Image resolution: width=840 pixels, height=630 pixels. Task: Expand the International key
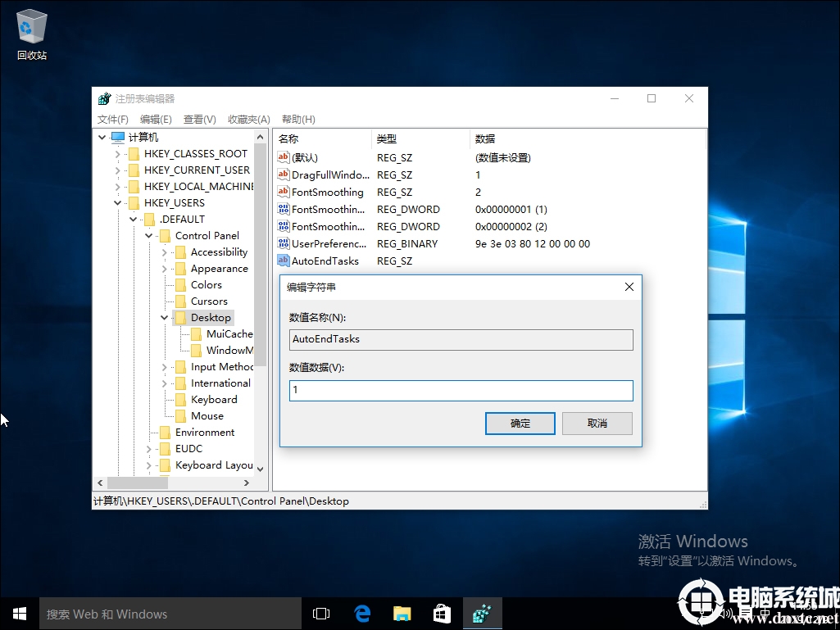165,383
